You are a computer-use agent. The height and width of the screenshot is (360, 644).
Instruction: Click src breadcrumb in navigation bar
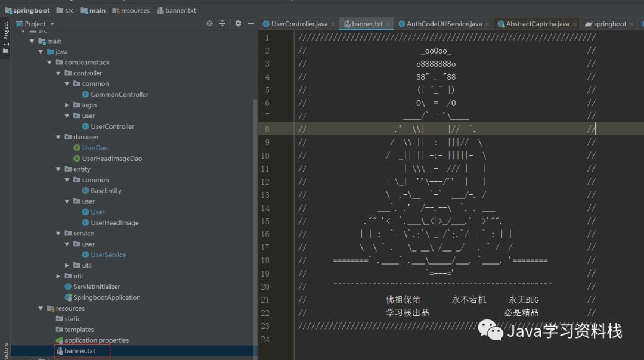click(x=65, y=10)
